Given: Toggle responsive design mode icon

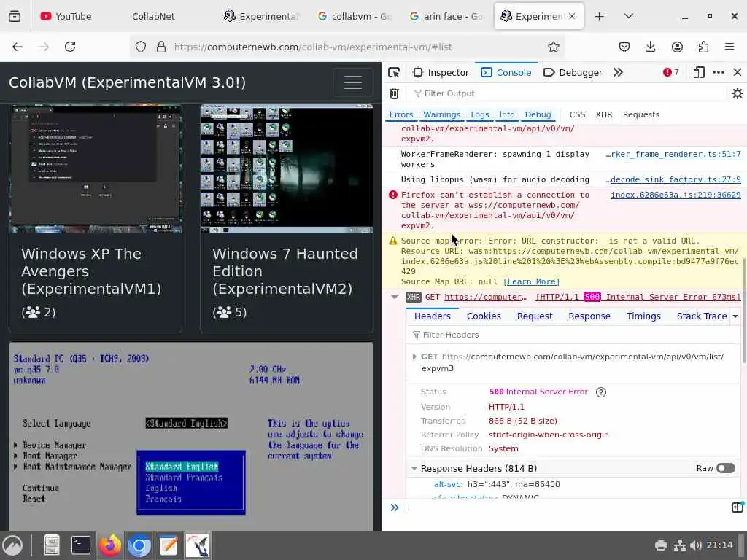Looking at the screenshot, I should (698, 72).
